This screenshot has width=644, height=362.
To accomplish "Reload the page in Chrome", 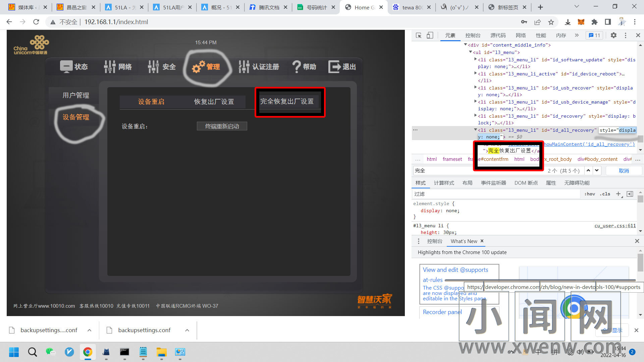I will [x=36, y=22].
